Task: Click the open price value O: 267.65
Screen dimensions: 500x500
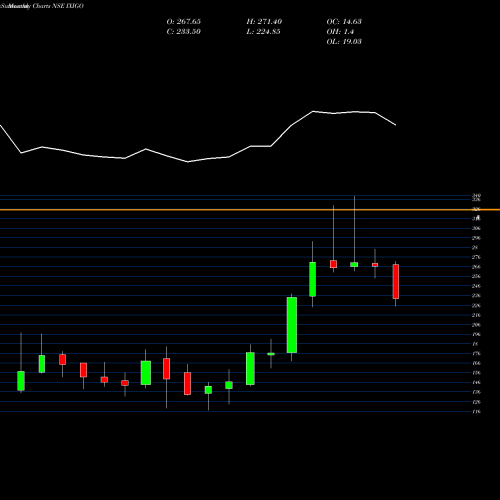Action: 184,22
